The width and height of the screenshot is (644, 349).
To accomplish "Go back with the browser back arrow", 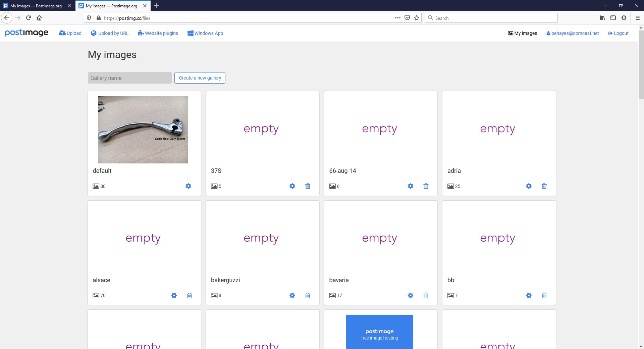I will pos(7,18).
